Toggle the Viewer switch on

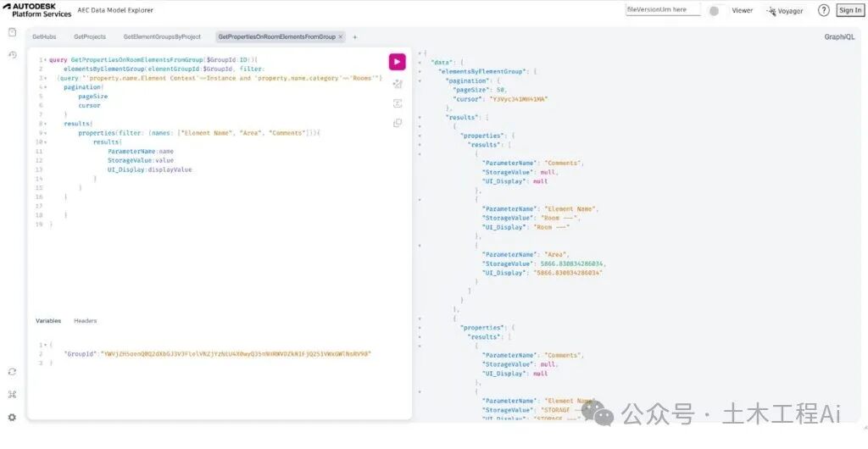click(715, 10)
